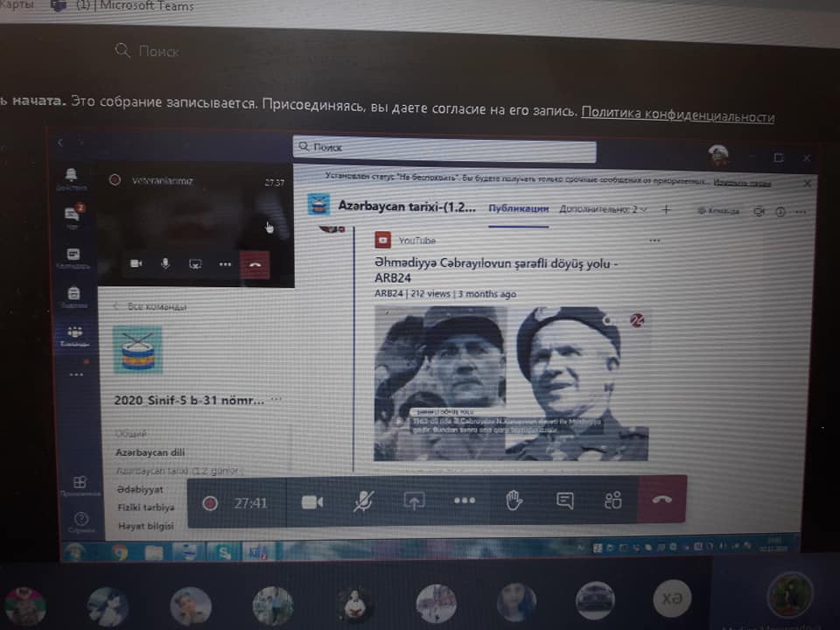Toggle camera in the mini call window

(x=136, y=263)
